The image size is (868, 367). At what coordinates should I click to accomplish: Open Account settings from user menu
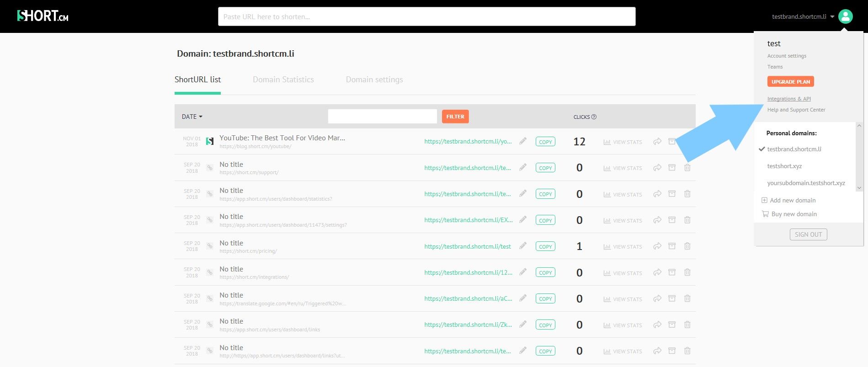[787, 56]
